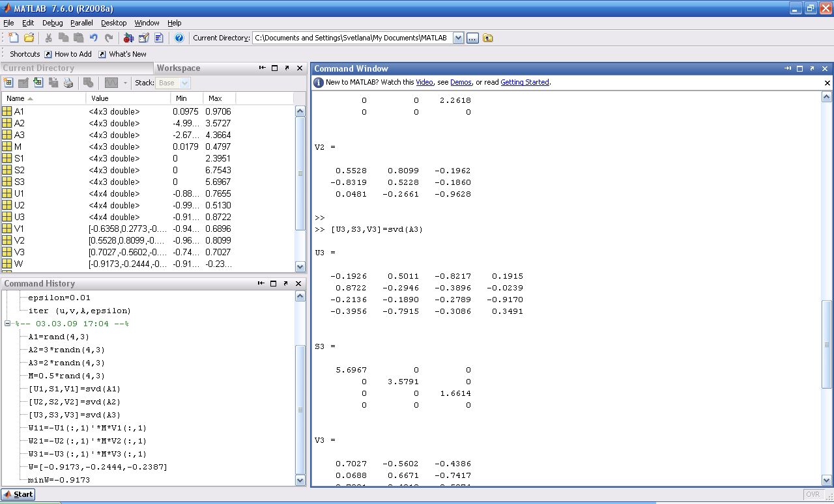Click the Current Directory path field
This screenshot has width=834, height=504.
click(x=352, y=38)
